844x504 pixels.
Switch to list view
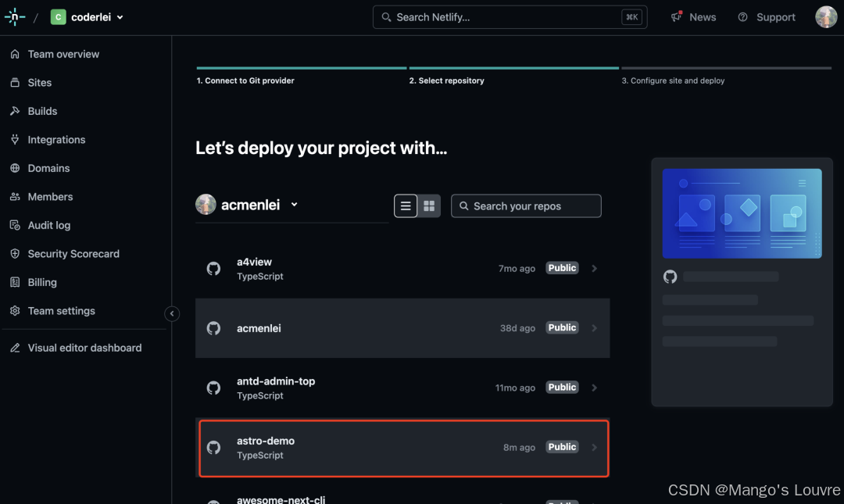[x=406, y=206]
